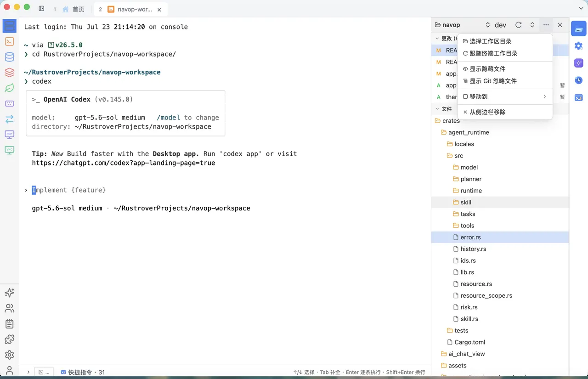Open the blue transfer arrows icon
Viewport: 588px width, 379px height.
click(x=10, y=119)
